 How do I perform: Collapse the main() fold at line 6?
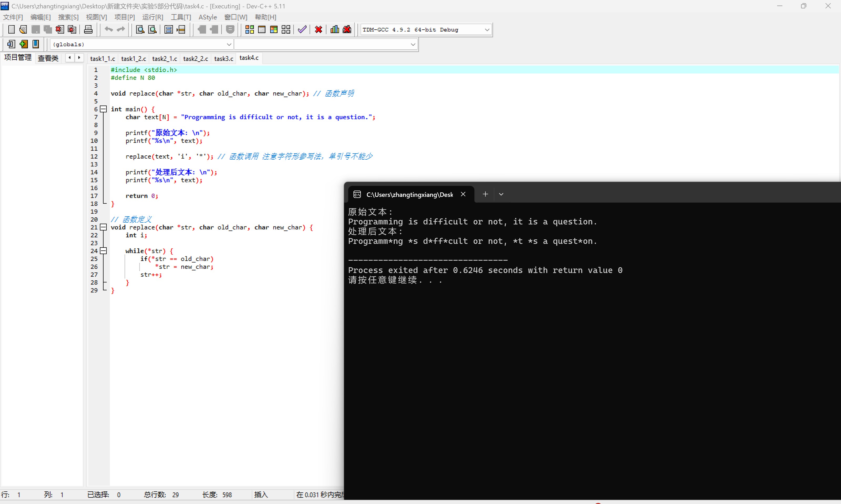(x=103, y=109)
